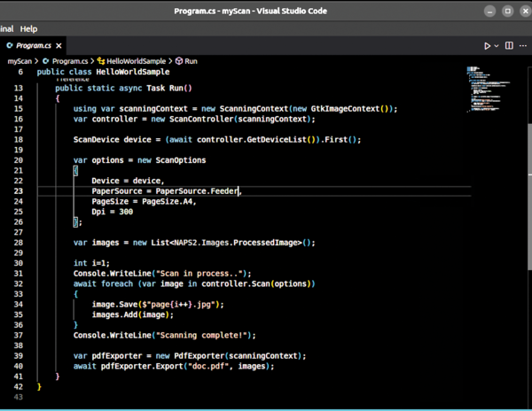The width and height of the screenshot is (532, 411).
Task: Click the Run method icon in breadcrumbs
Action: point(179,61)
